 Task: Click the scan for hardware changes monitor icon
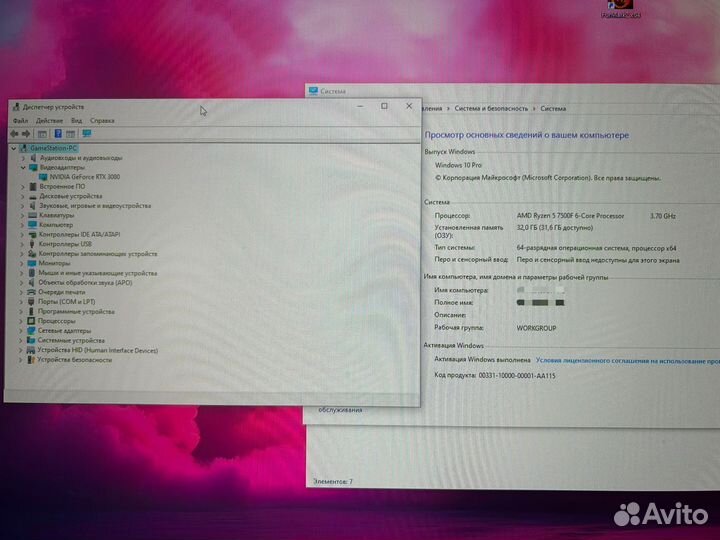[86, 134]
